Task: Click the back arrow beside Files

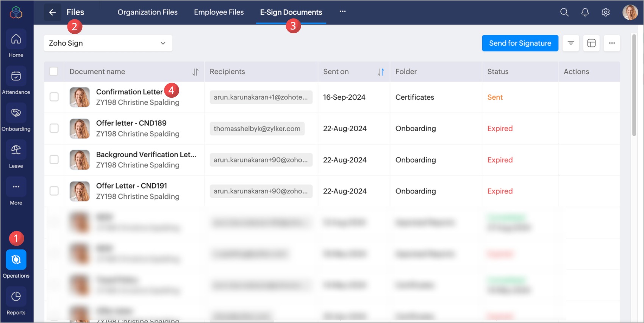Action: click(52, 12)
